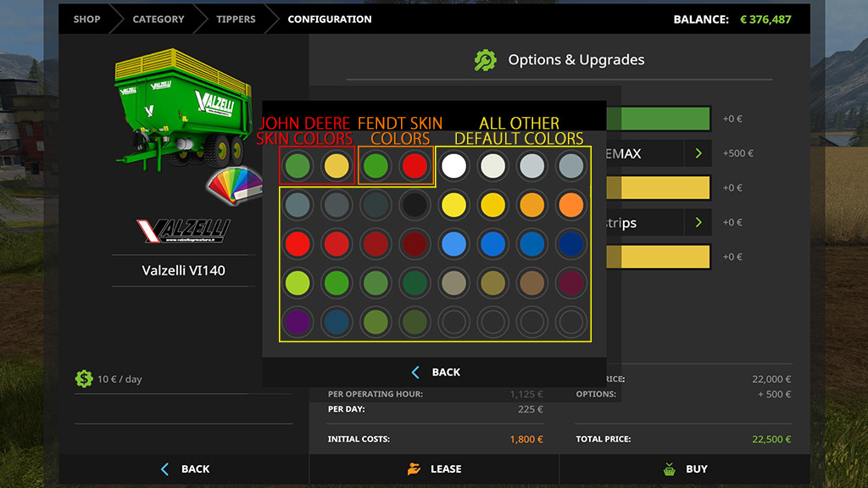Expand the strips option with right arrow
Screen dimensions: 868x488
click(x=698, y=223)
